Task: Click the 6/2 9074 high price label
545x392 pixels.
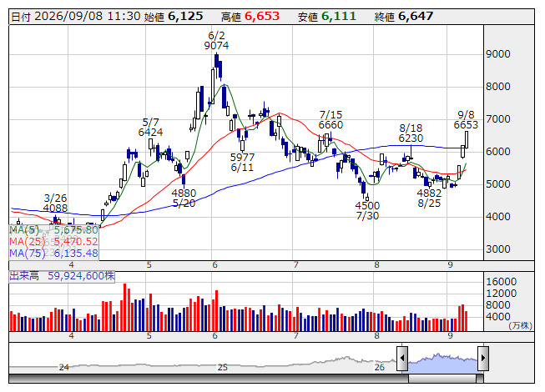Action: [x=216, y=41]
